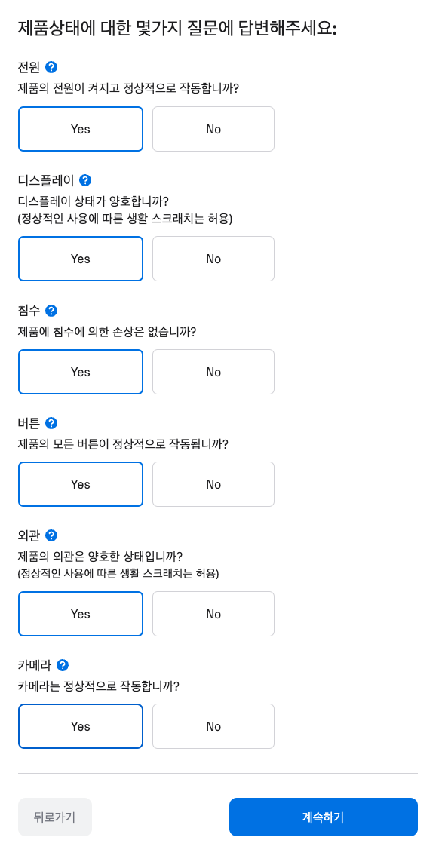Open the help icon next to 버튼
The width and height of the screenshot is (445, 868).
coord(51,423)
